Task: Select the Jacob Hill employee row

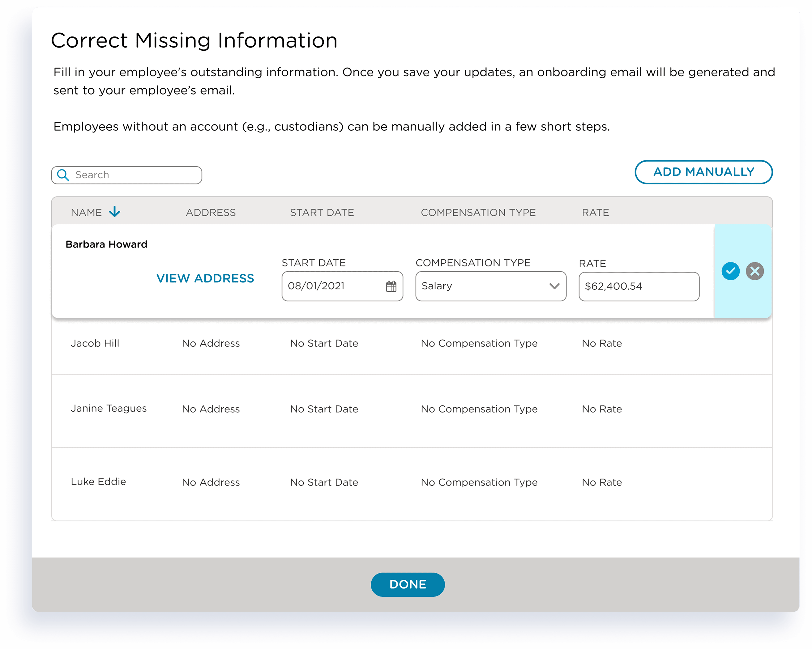Action: 95,343
